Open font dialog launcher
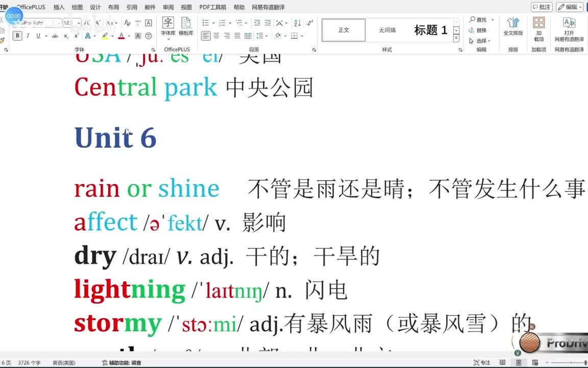This screenshot has height=368, width=588. point(153,50)
